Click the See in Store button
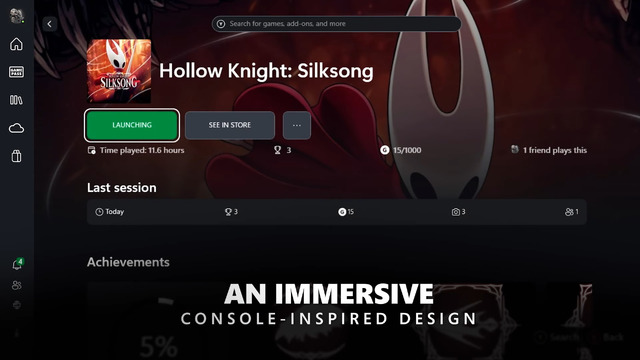The height and width of the screenshot is (360, 640). (x=230, y=125)
